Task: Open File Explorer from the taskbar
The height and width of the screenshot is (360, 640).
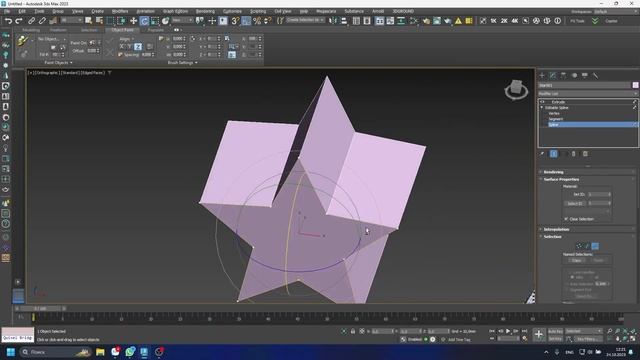Action: [100, 352]
